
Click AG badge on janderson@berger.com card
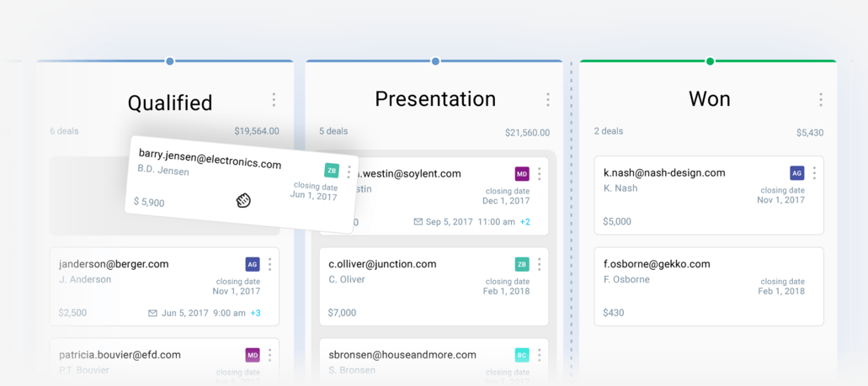(x=253, y=264)
